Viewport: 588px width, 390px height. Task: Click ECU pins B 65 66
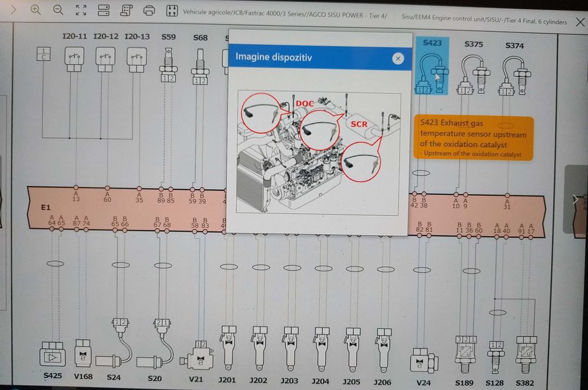point(120,221)
